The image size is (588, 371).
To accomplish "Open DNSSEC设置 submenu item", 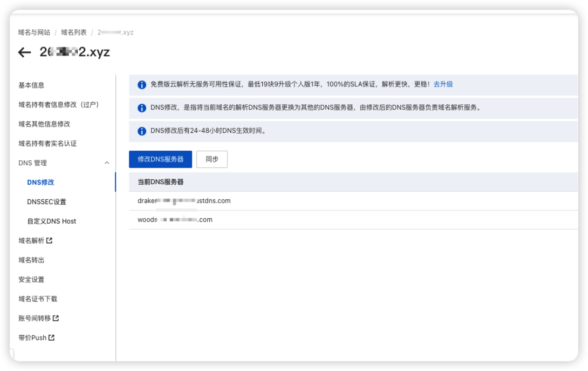I will (46, 201).
